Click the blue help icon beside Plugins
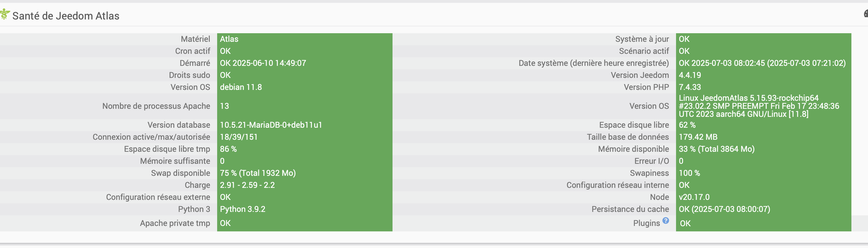The image size is (868, 248). [x=665, y=220]
